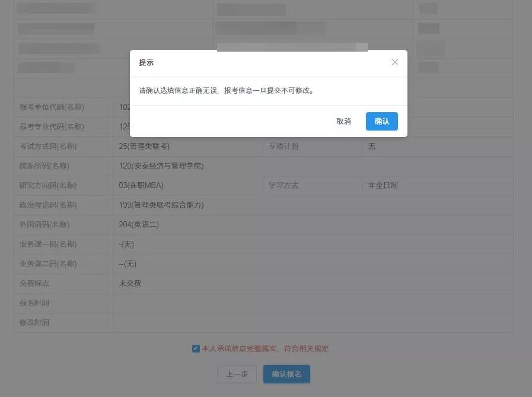Click the 上一步 button
The height and width of the screenshot is (397, 532).
pos(237,374)
